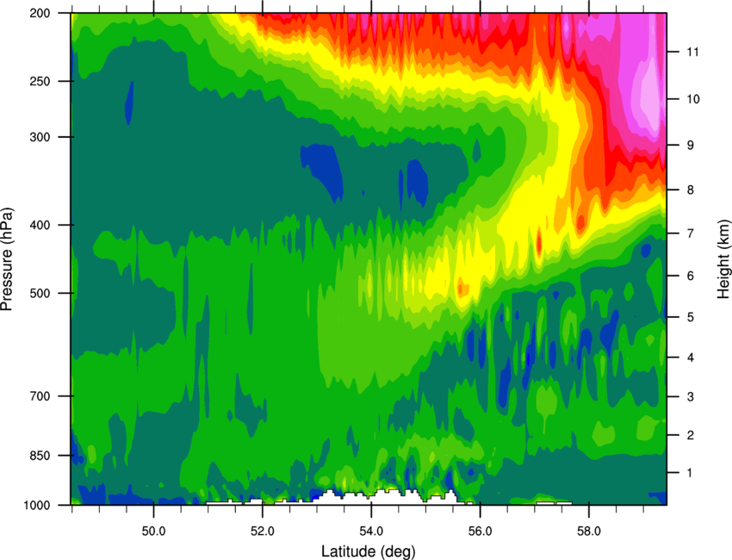Click the 'Pressure (hPa)' axis title
This screenshot has height=560, width=732.
click(7, 259)
